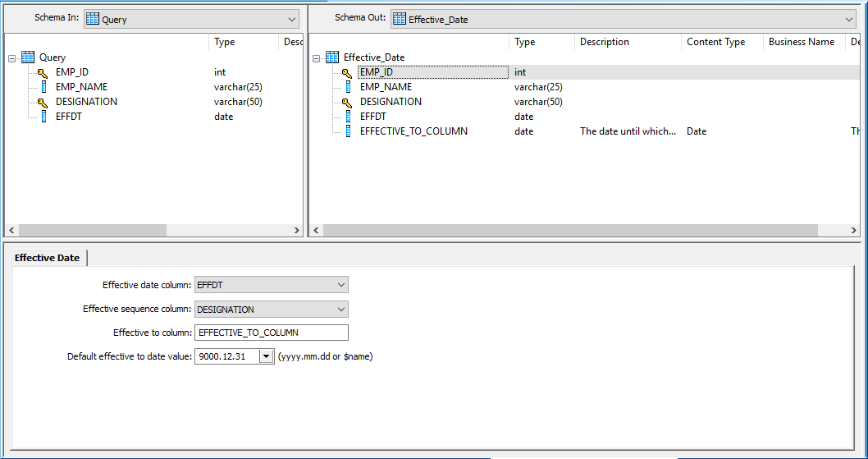This screenshot has width=868, height=459.
Task: Open the Schema Out dropdown
Action: [850, 20]
